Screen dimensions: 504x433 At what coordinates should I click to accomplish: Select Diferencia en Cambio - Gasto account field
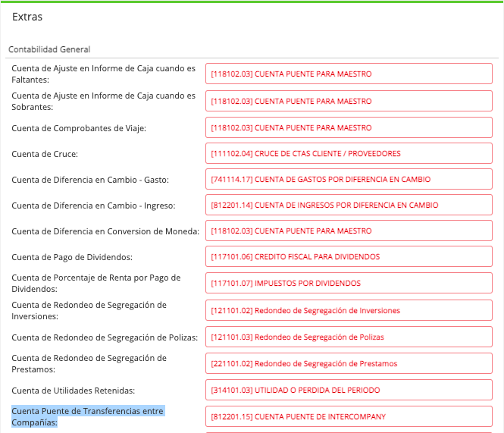click(349, 179)
